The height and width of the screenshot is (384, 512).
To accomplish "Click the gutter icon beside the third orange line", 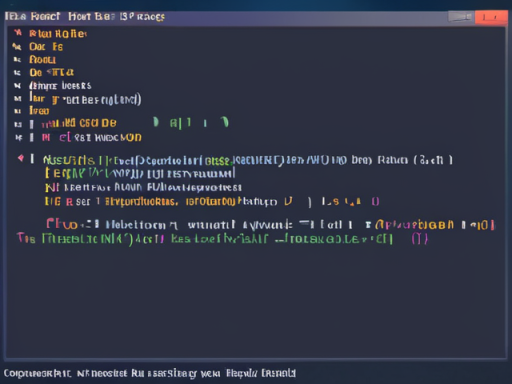I will [17, 60].
